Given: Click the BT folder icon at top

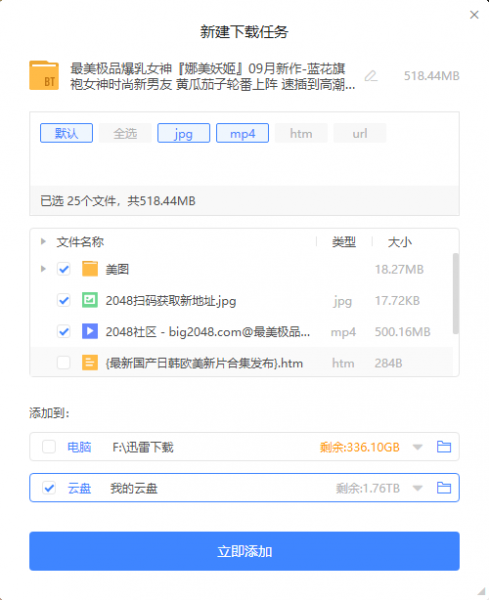Looking at the screenshot, I should (44, 75).
